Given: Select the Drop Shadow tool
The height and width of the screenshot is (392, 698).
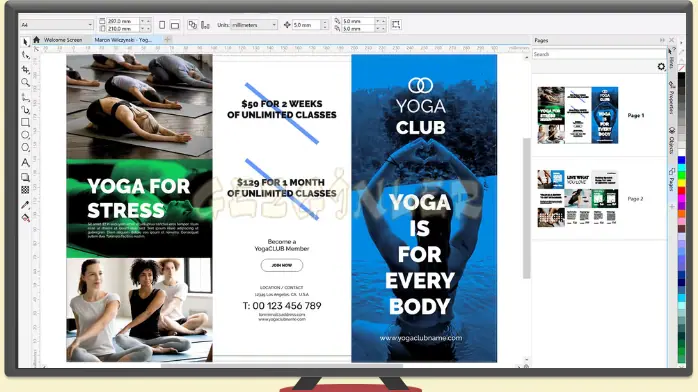Looking at the screenshot, I should (25, 177).
